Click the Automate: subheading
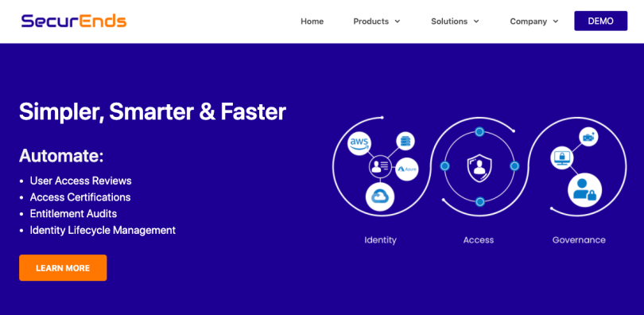This screenshot has width=644, height=315. 61,156
